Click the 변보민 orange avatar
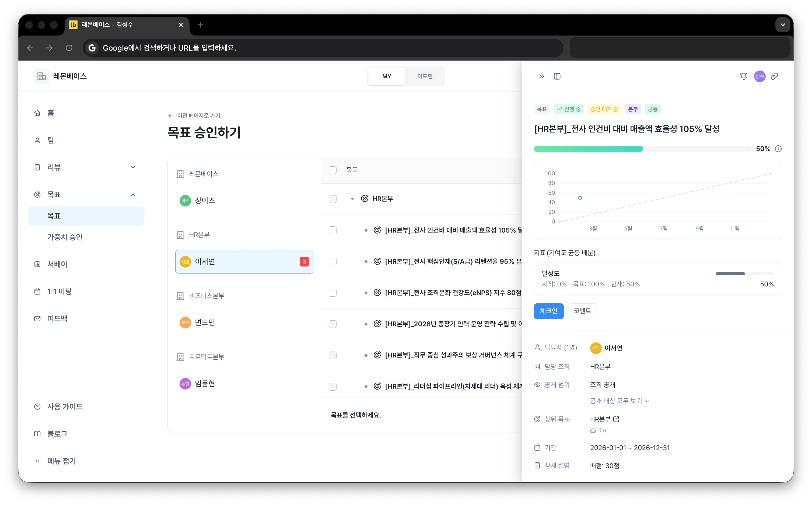The width and height of the screenshot is (812, 505). tap(185, 323)
